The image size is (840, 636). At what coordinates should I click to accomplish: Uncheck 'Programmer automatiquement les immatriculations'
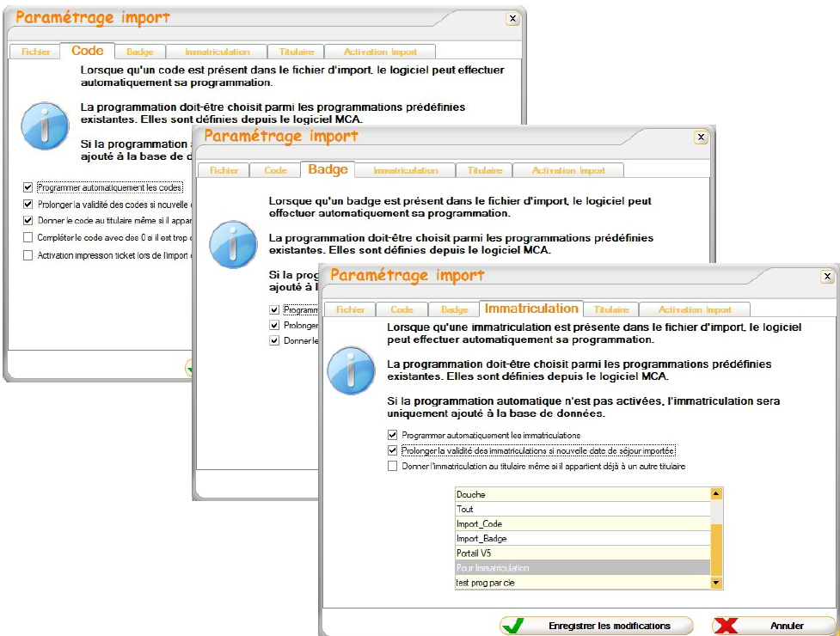tap(393, 435)
